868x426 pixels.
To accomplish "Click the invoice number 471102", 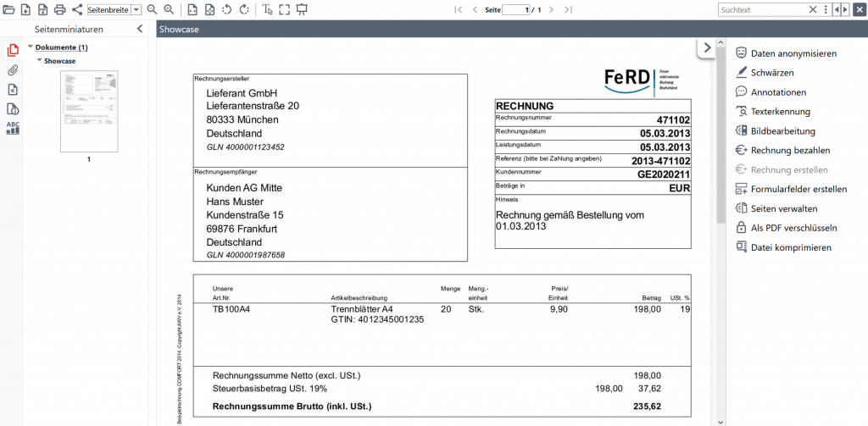I will [x=673, y=120].
